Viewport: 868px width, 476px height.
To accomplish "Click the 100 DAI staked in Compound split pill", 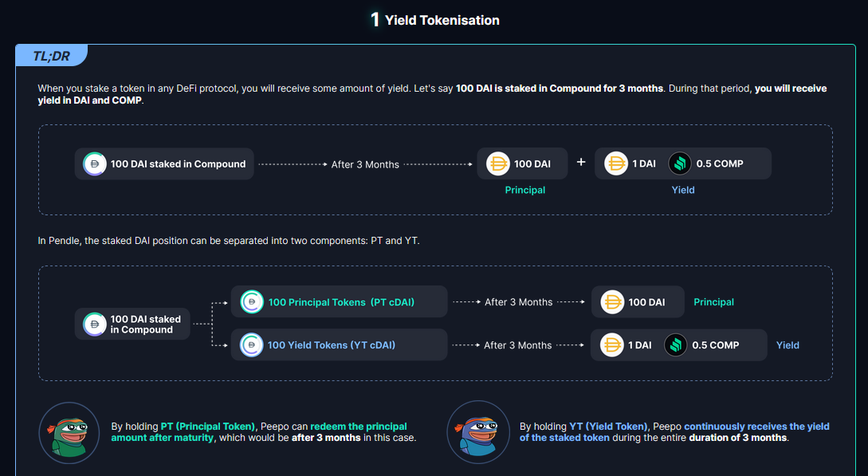I will click(x=132, y=324).
